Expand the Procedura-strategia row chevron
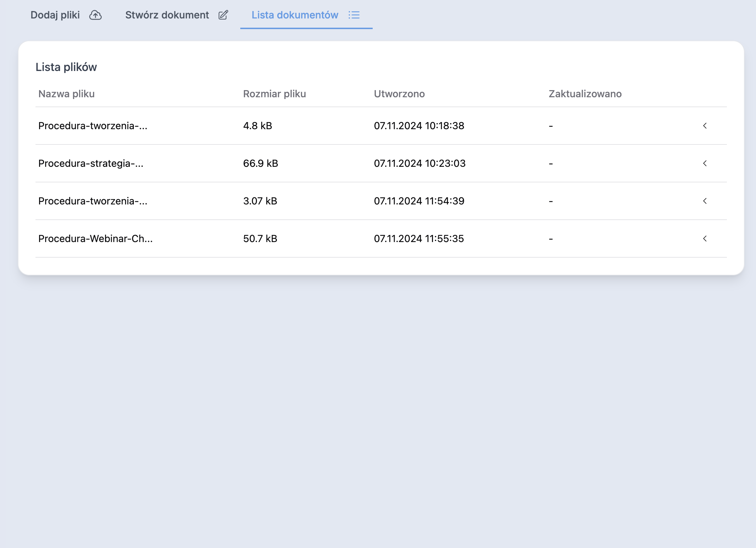Viewport: 756px width, 548px height. [705, 163]
